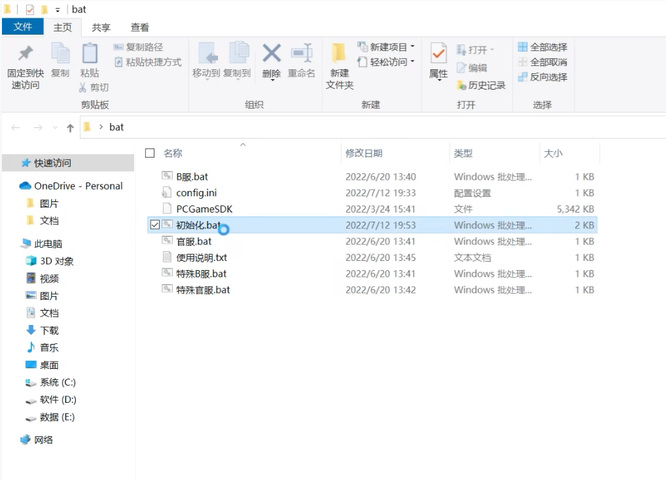Screen dimensions: 666x480
Task: Uncheck the 初始化.bat checkbox
Action: point(155,225)
